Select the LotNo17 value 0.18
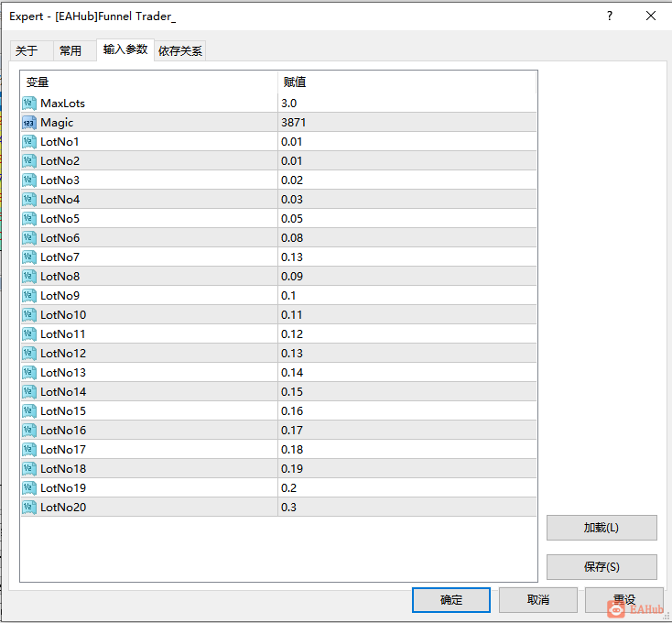Image resolution: width=672 pixels, height=623 pixels. coord(292,450)
